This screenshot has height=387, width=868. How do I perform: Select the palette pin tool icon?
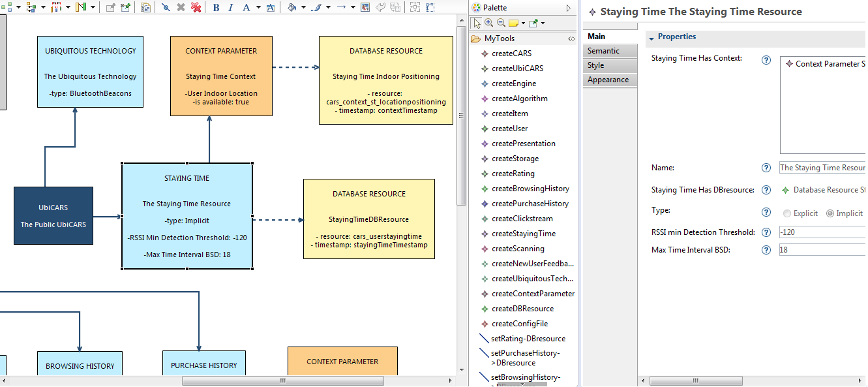coord(533,23)
